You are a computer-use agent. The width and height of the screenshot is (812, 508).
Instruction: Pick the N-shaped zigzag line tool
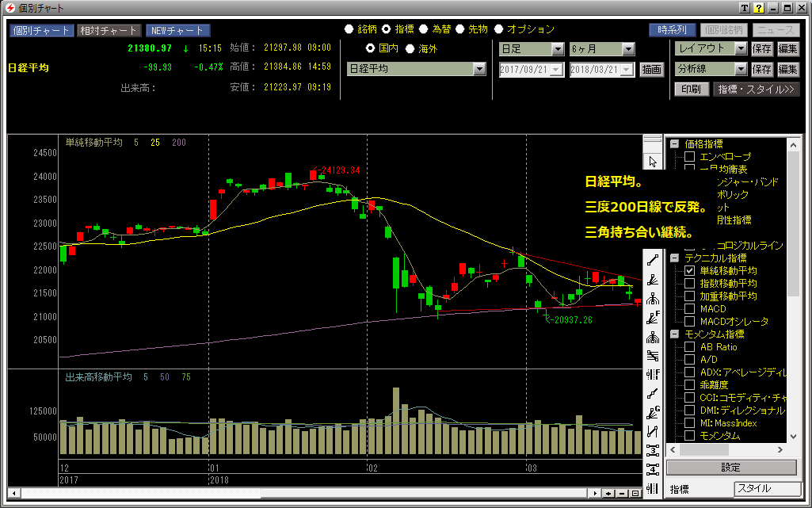(653, 431)
